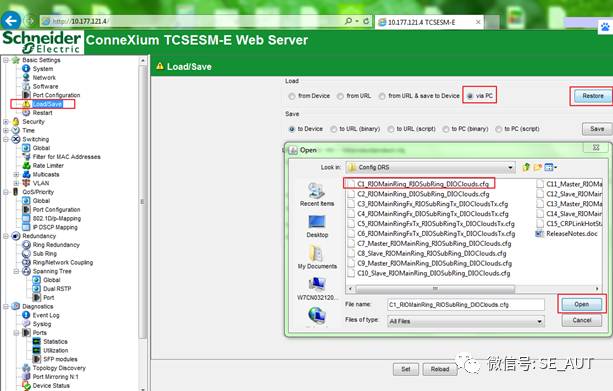The width and height of the screenshot is (613, 391).
Task: Open Utilization under Ports
Action: [56, 350]
